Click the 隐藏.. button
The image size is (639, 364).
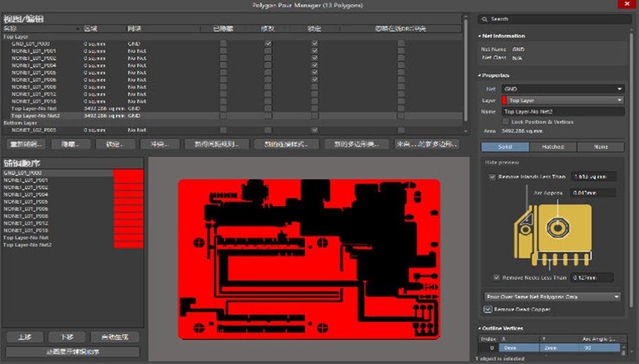click(x=70, y=144)
